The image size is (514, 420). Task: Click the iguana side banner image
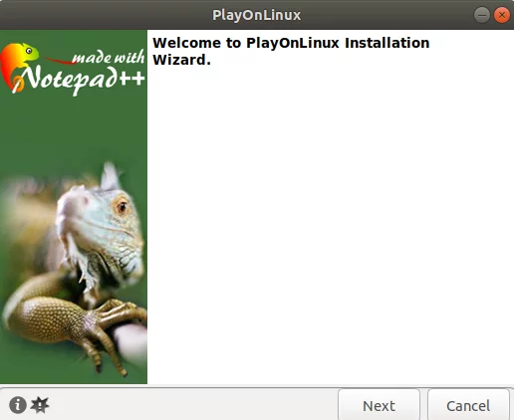[74, 207]
